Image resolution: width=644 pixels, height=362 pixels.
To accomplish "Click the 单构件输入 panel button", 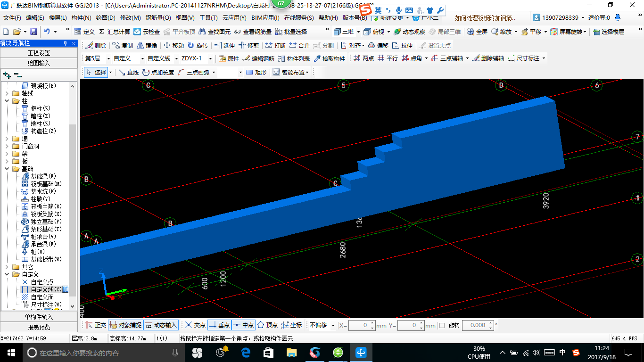I will pyautogui.click(x=39, y=317).
